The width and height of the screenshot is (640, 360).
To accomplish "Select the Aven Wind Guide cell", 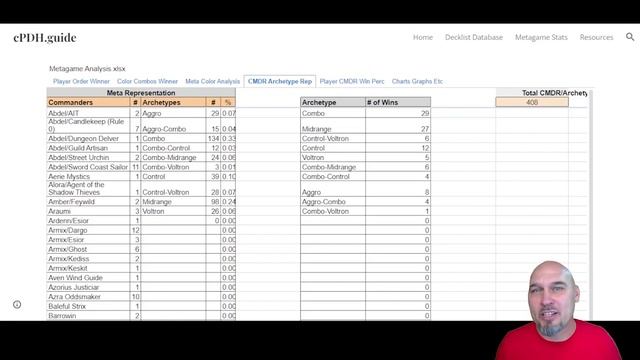I will tap(88, 278).
